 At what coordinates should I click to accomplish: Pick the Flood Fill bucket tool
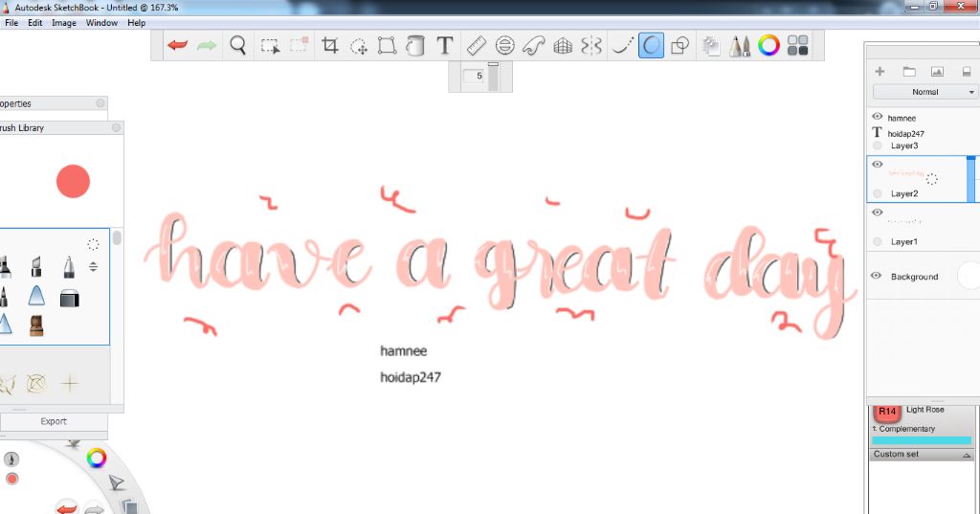415,46
